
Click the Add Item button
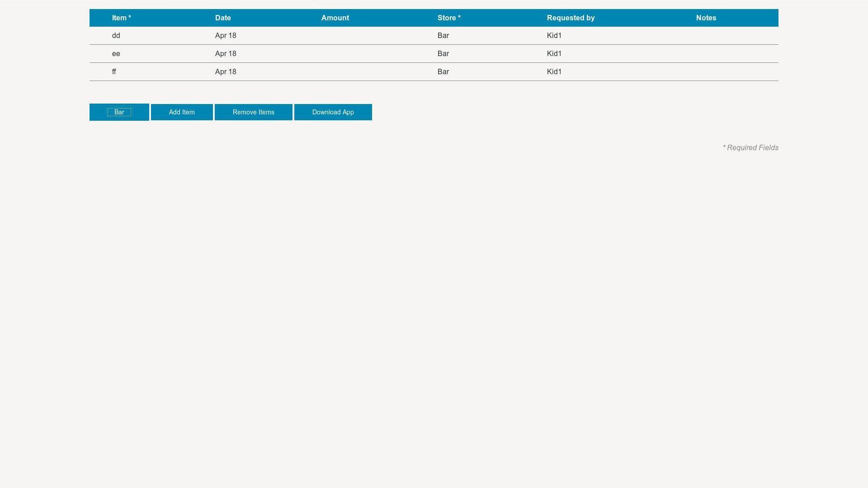click(182, 112)
